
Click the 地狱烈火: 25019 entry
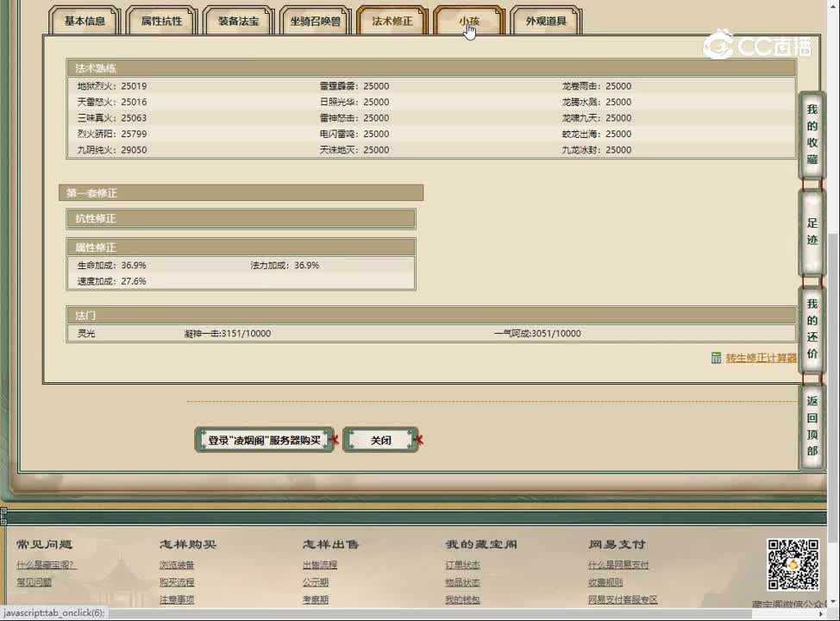[112, 85]
